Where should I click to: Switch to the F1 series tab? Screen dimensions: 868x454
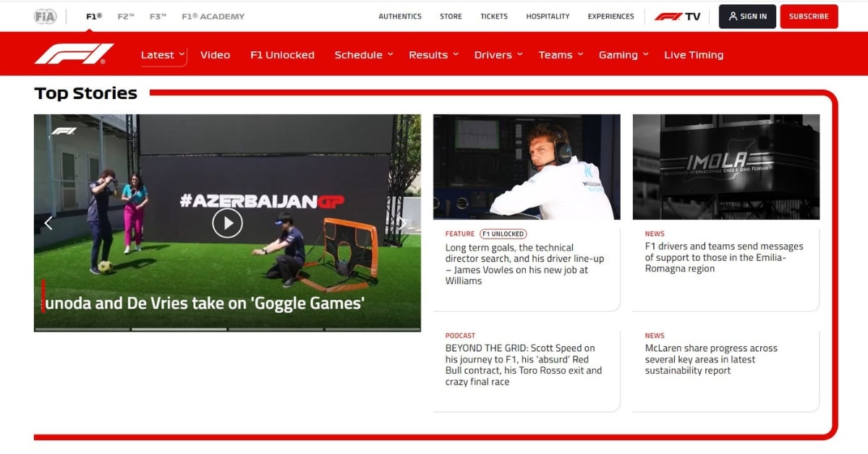tap(93, 17)
